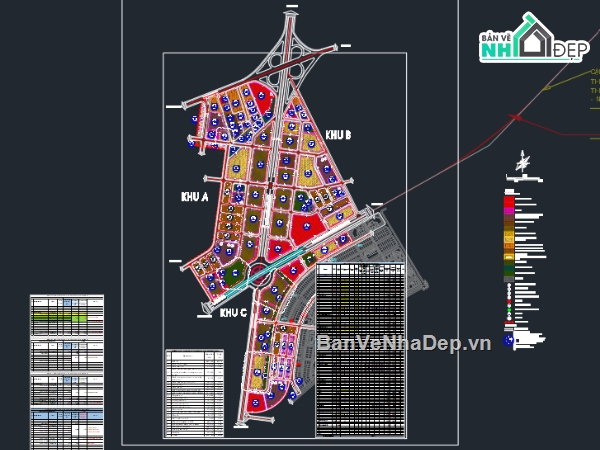
Task: Select the north arrow compass symbol
Action: (x=522, y=161)
